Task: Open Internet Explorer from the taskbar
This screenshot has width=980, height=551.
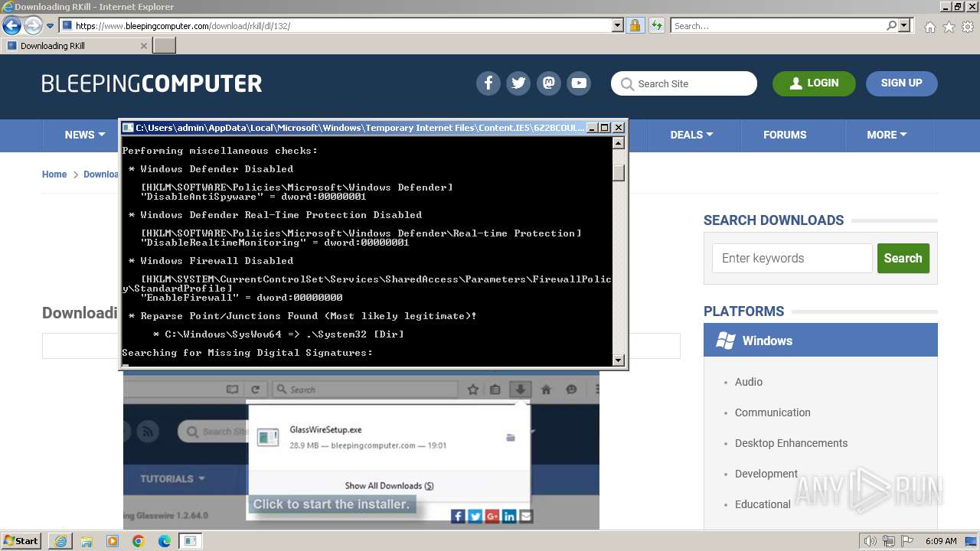Action: 60,541
